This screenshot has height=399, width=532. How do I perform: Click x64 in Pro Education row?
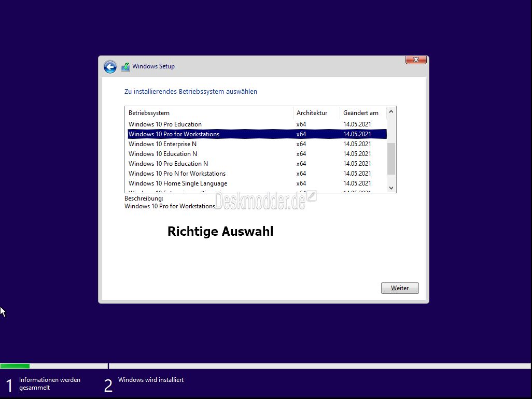301,124
